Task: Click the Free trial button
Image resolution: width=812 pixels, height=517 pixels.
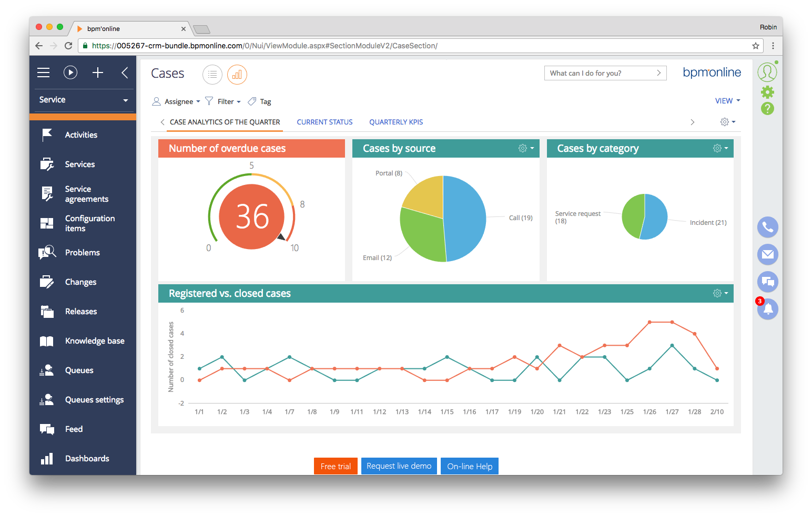Action: pyautogui.click(x=336, y=466)
